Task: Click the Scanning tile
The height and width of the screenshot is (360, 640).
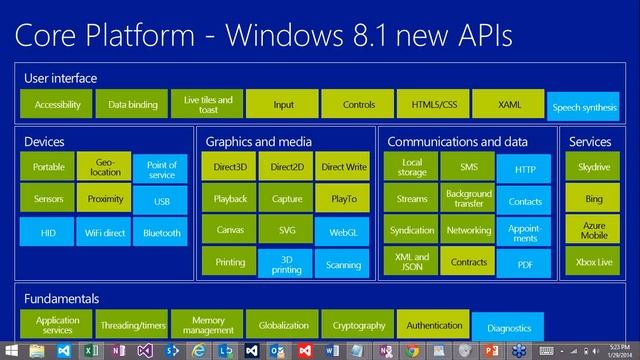Action: click(342, 264)
